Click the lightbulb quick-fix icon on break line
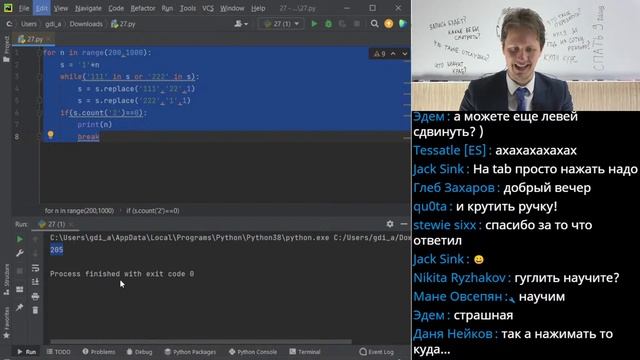 click(50, 135)
